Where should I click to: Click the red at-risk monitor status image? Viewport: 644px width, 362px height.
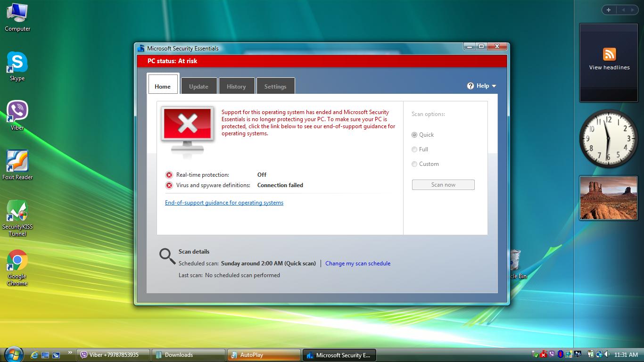click(188, 131)
